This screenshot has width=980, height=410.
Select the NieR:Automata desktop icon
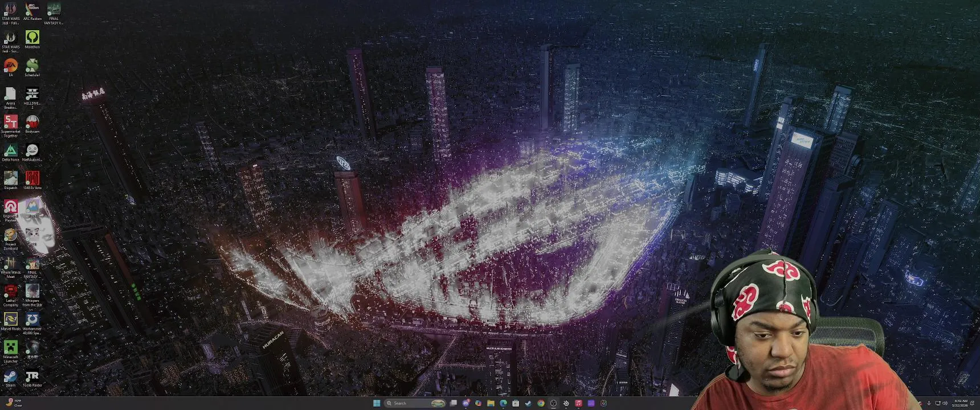[x=32, y=153]
